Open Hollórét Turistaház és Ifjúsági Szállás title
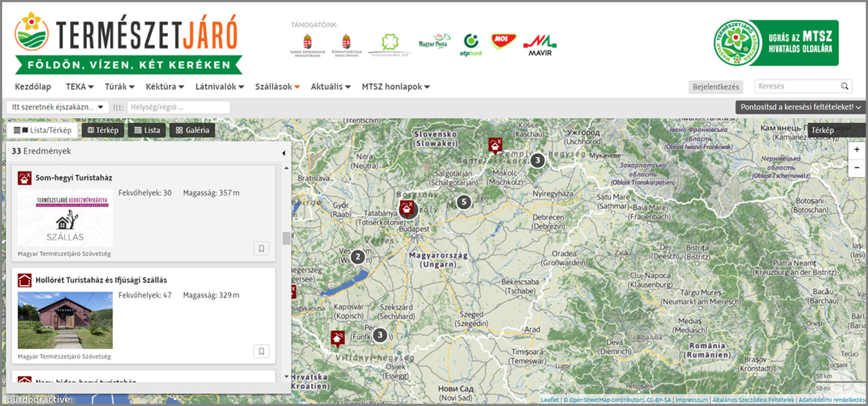 click(x=101, y=280)
